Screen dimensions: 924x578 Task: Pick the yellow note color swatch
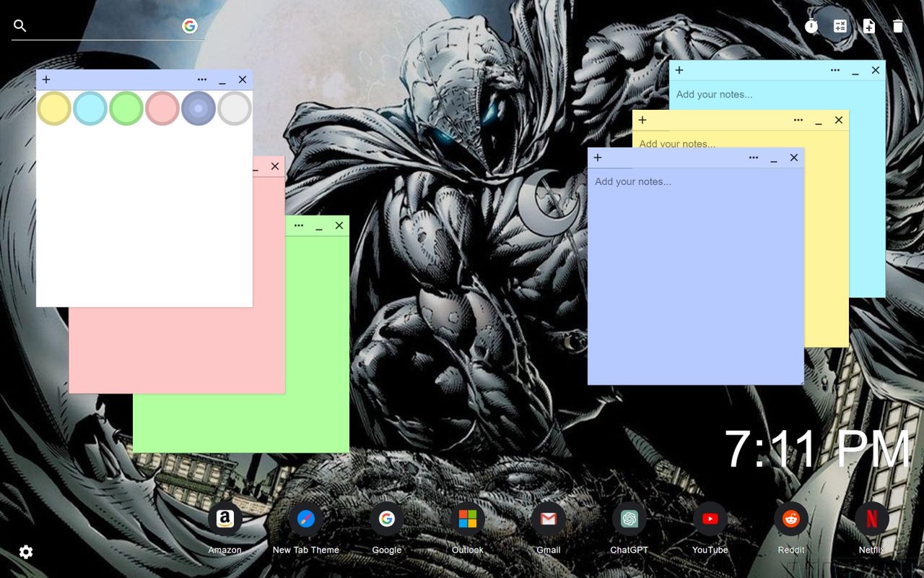pyautogui.click(x=54, y=108)
